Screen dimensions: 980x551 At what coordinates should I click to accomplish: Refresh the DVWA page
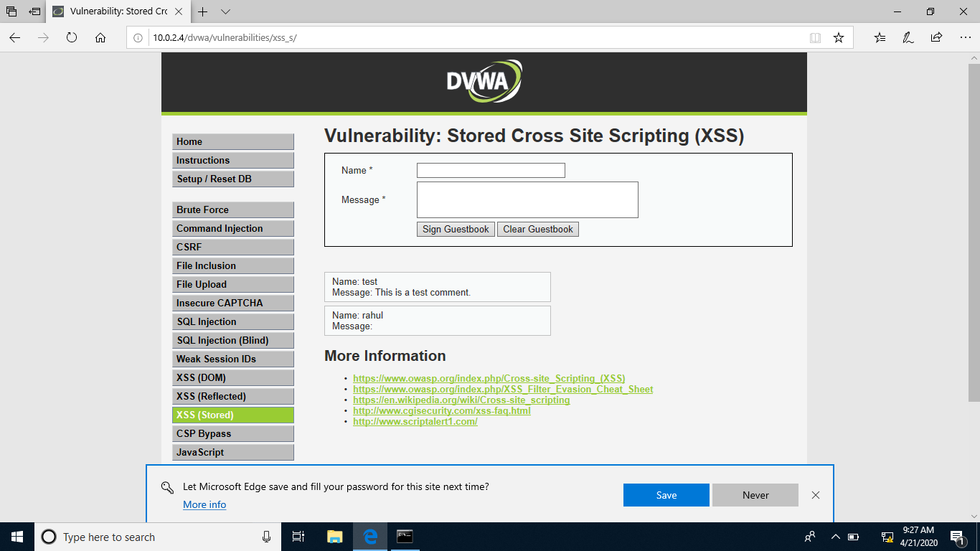tap(71, 37)
